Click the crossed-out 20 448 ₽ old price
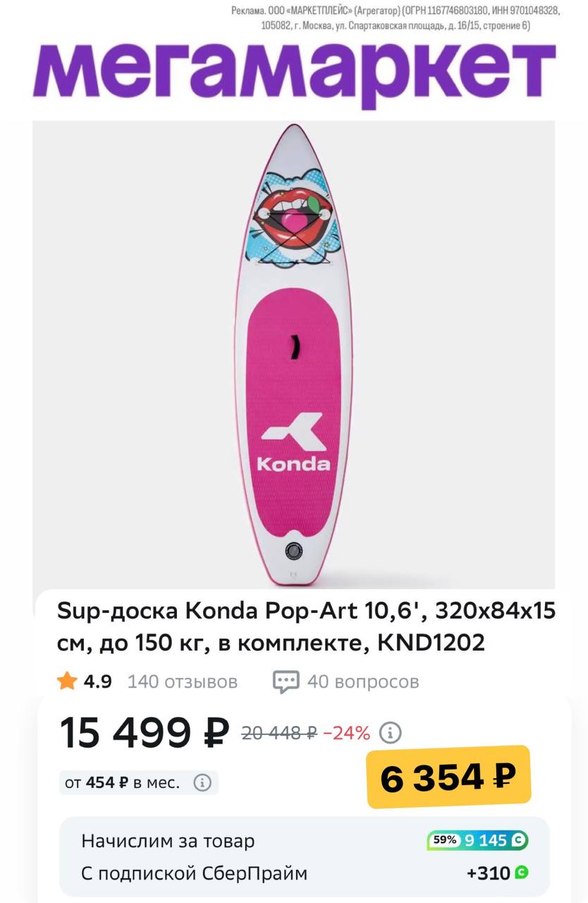Viewport: 588px width, 903px height. coord(278,733)
